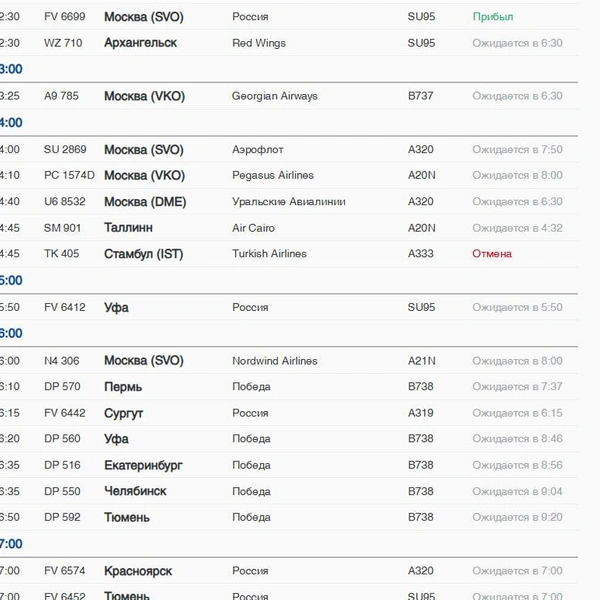Select the Уральские Авиалинии airline name

[289, 202]
